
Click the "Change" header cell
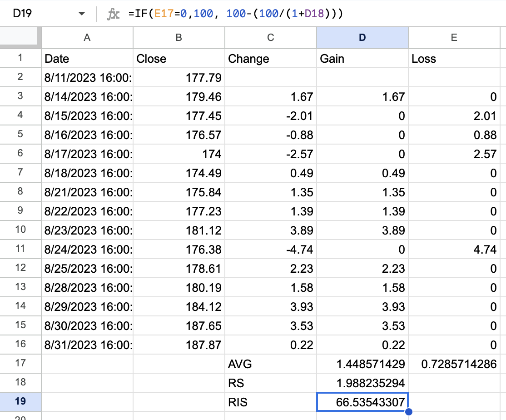coord(270,59)
